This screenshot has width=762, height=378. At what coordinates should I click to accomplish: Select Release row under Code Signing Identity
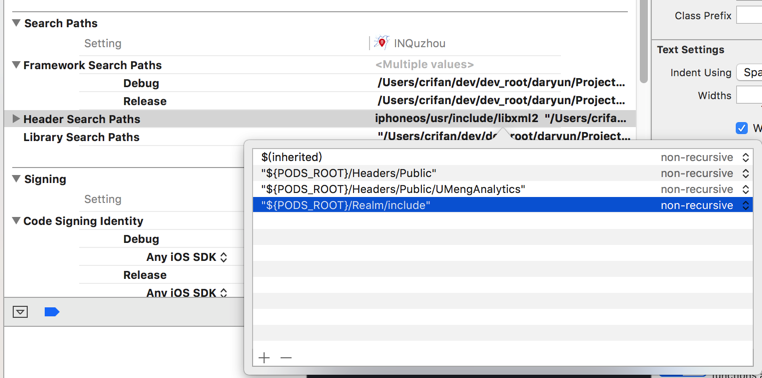[x=145, y=275]
